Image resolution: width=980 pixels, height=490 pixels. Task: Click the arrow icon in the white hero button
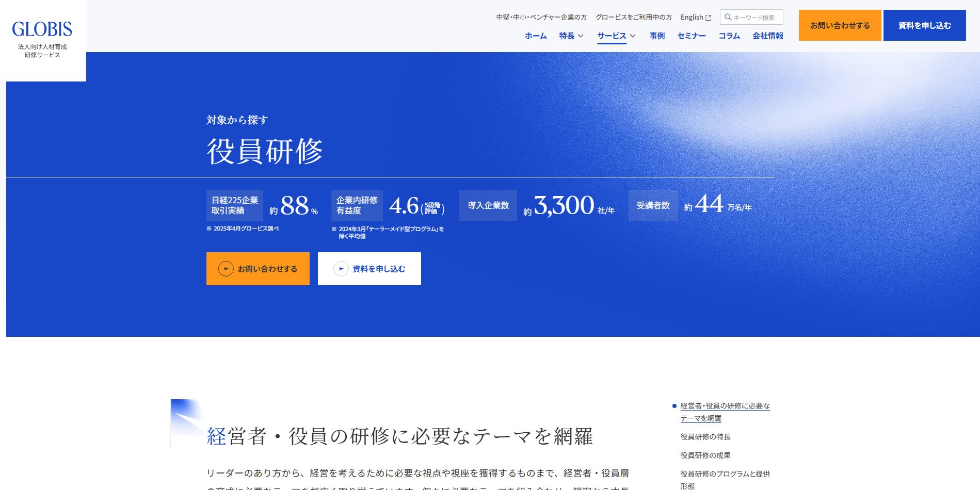[x=341, y=269]
